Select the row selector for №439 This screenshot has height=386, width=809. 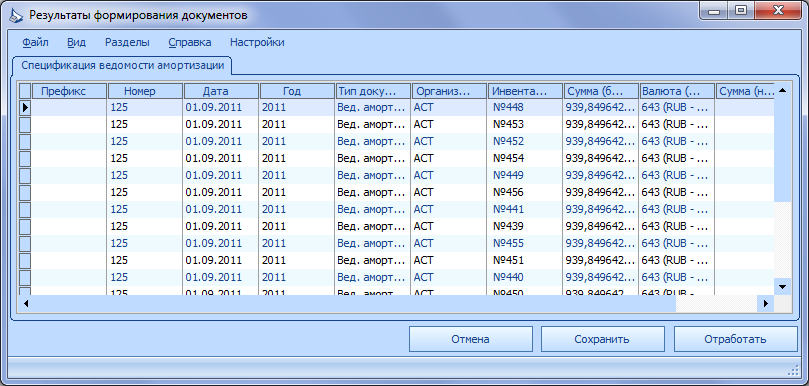coord(25,227)
